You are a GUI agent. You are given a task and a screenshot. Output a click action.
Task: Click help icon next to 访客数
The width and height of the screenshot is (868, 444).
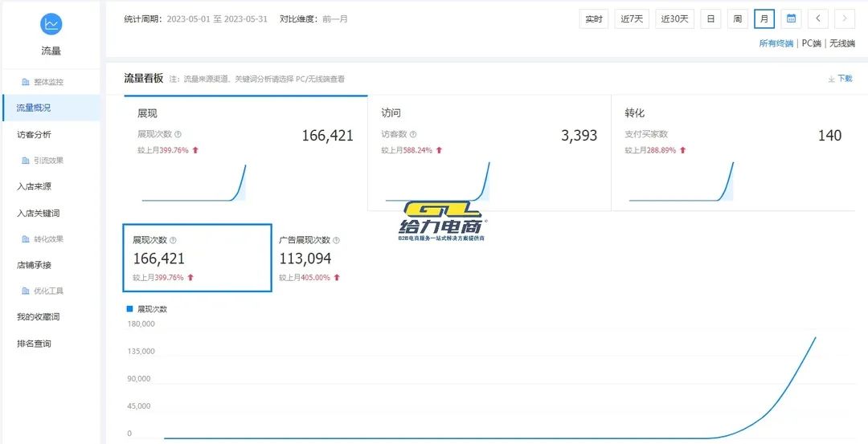[x=413, y=134]
